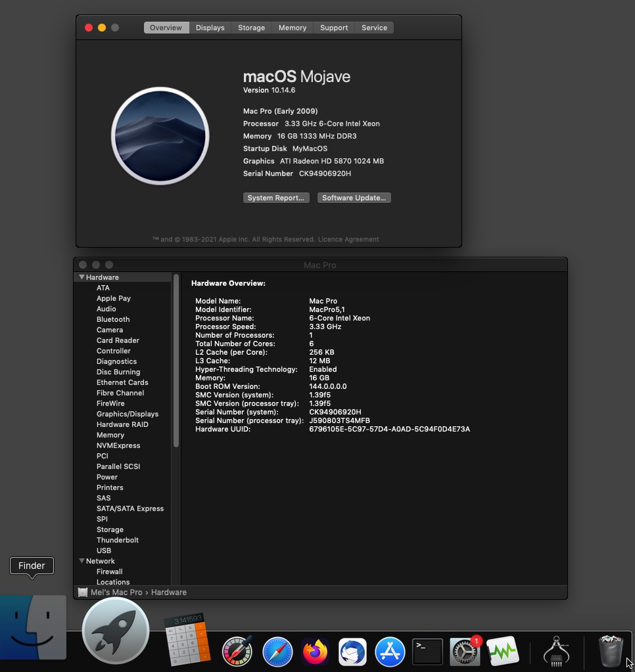Open System Preferences with badge in Dock
This screenshot has height=672, width=635.
point(465,651)
